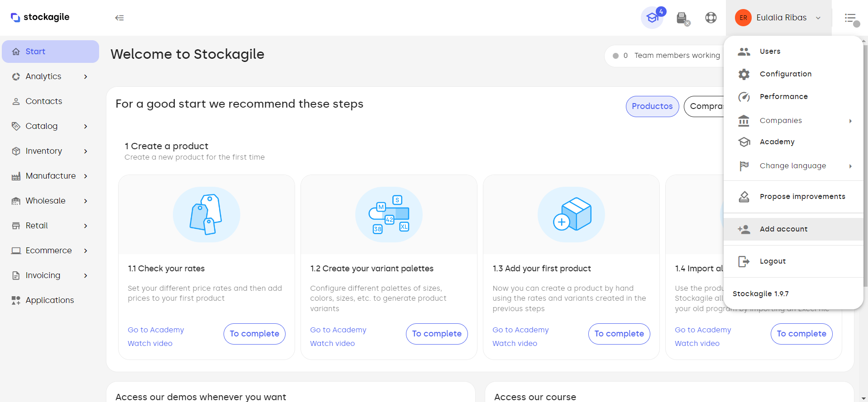868x402 pixels.
Task: Collapse the sidebar with arrow icon
Action: coord(119,18)
